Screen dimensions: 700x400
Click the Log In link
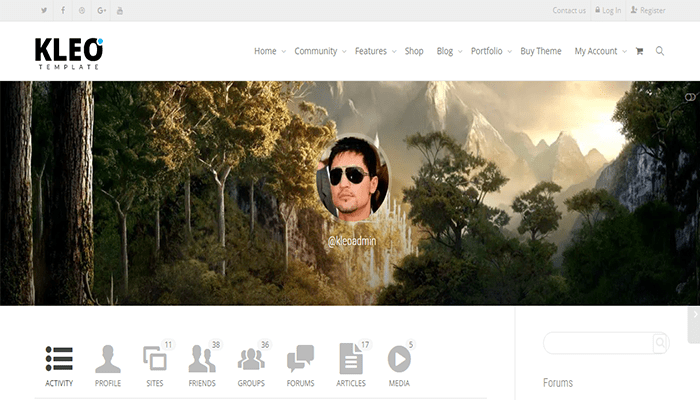point(608,10)
